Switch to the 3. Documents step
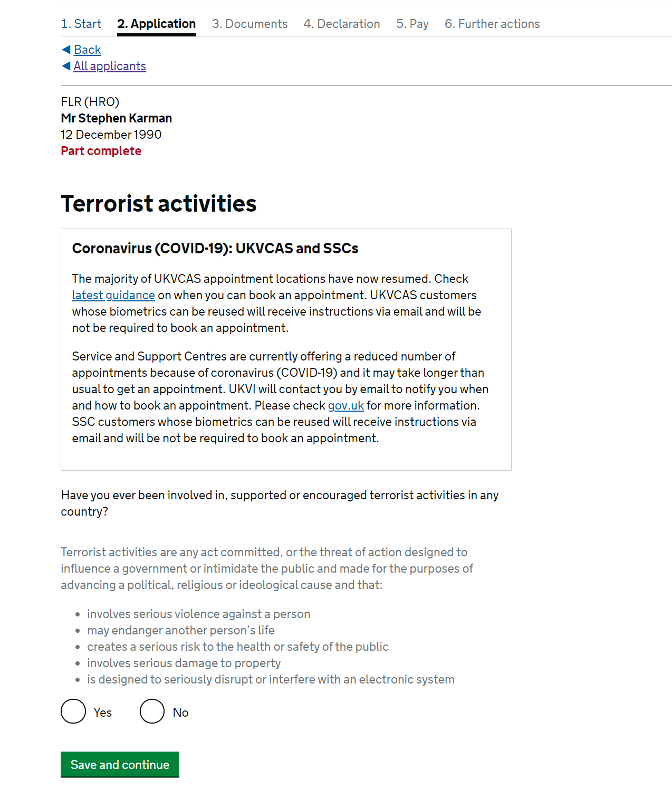The width and height of the screenshot is (672, 788). (x=249, y=24)
